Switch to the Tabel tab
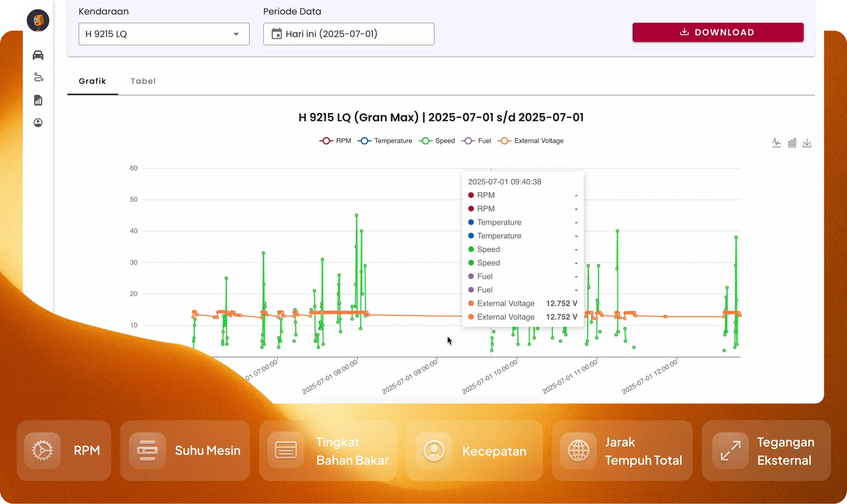The width and height of the screenshot is (847, 504). (143, 81)
